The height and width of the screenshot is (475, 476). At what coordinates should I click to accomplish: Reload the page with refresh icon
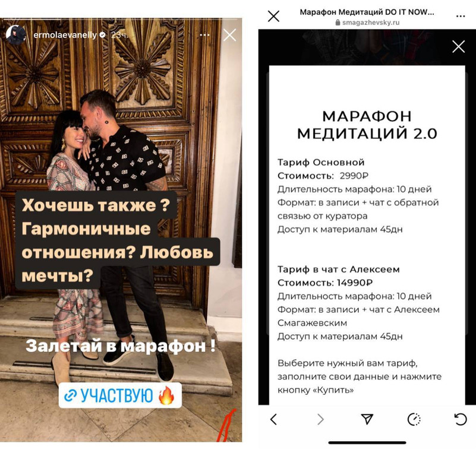pyautogui.click(x=460, y=420)
